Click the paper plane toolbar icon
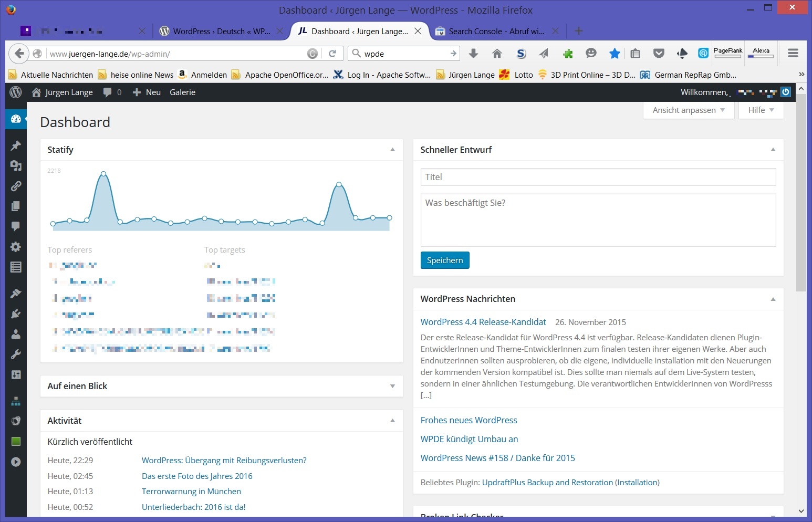The width and height of the screenshot is (812, 522). (x=544, y=54)
